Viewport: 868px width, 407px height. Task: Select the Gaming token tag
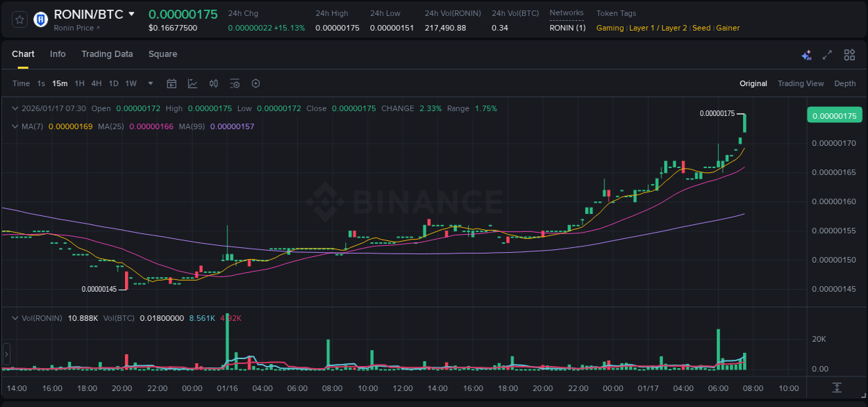click(610, 28)
